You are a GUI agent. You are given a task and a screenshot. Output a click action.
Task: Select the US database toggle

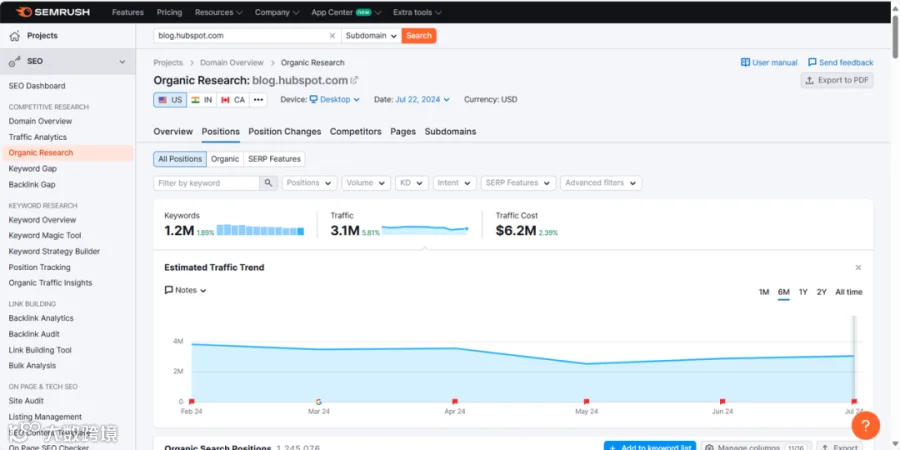[x=170, y=100]
